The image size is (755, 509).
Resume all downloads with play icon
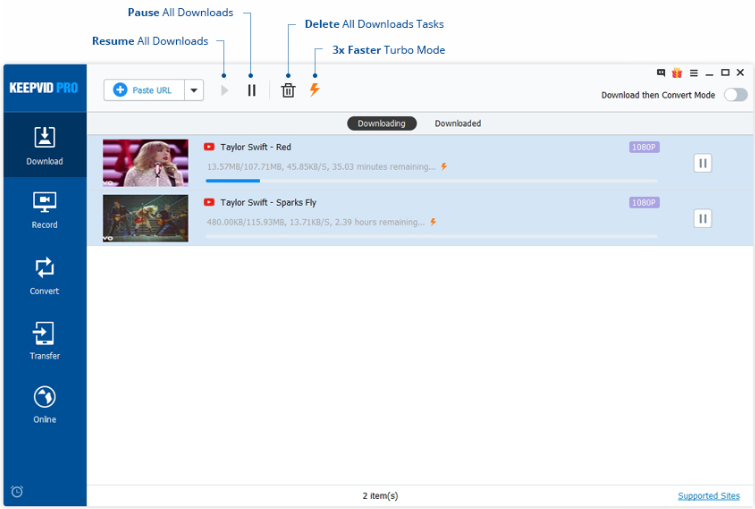(x=224, y=90)
